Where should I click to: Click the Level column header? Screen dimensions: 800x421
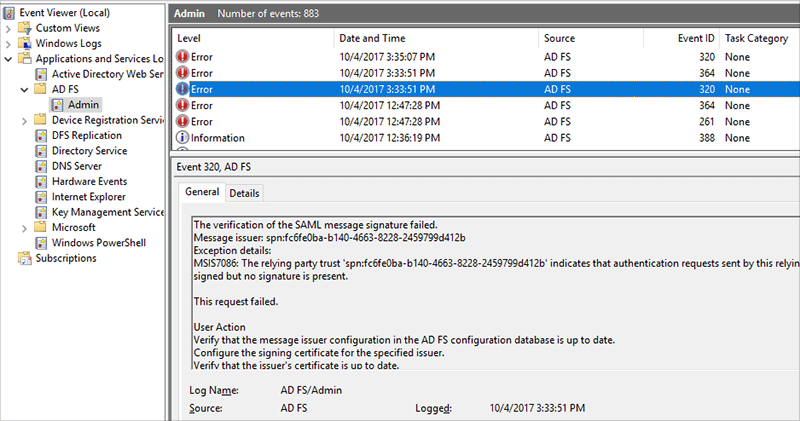pos(190,38)
